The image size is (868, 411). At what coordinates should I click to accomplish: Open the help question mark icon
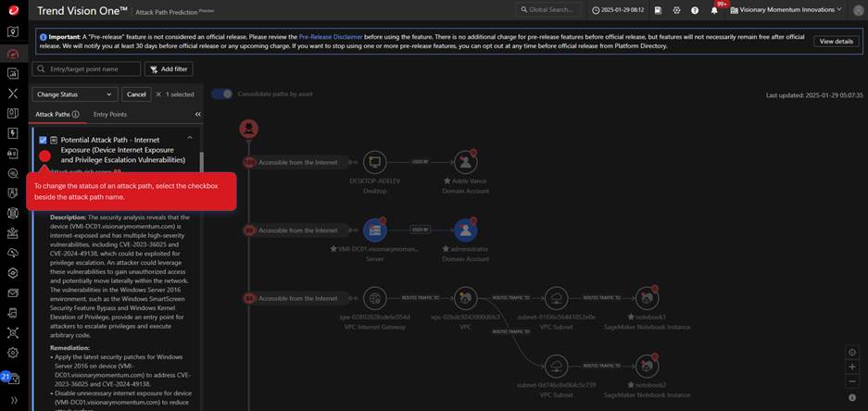click(x=695, y=10)
